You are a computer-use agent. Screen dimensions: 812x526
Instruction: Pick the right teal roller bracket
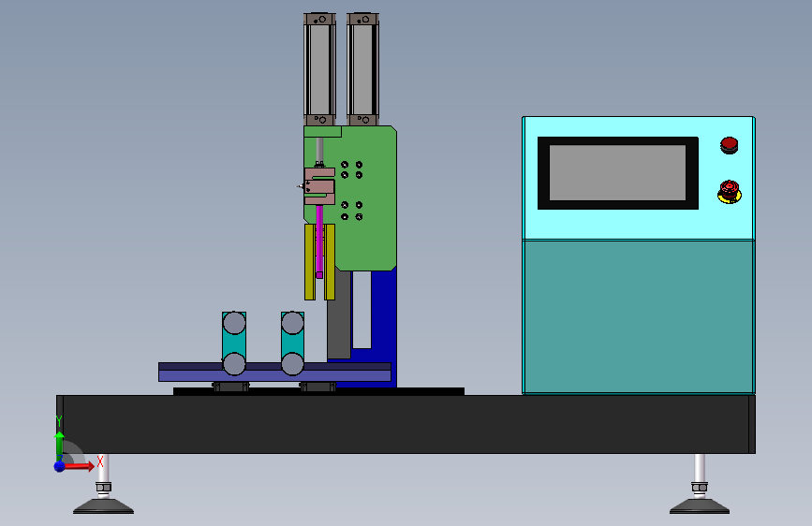292,343
